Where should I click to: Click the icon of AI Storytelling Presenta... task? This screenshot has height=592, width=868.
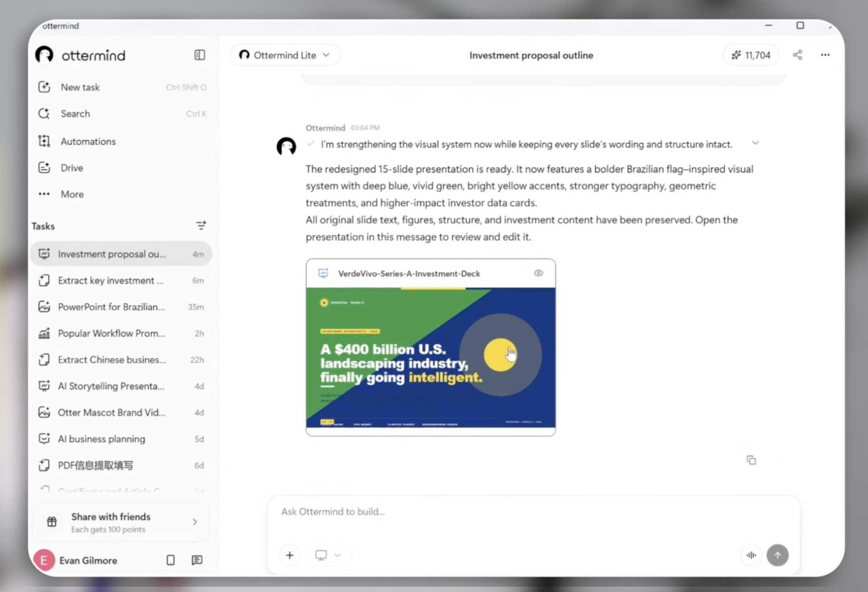pyautogui.click(x=44, y=386)
